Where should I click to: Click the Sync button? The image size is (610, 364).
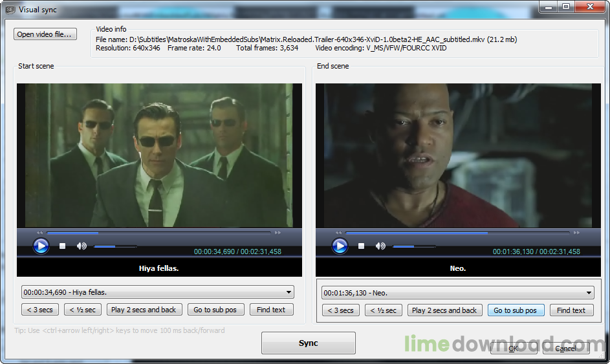tap(309, 343)
